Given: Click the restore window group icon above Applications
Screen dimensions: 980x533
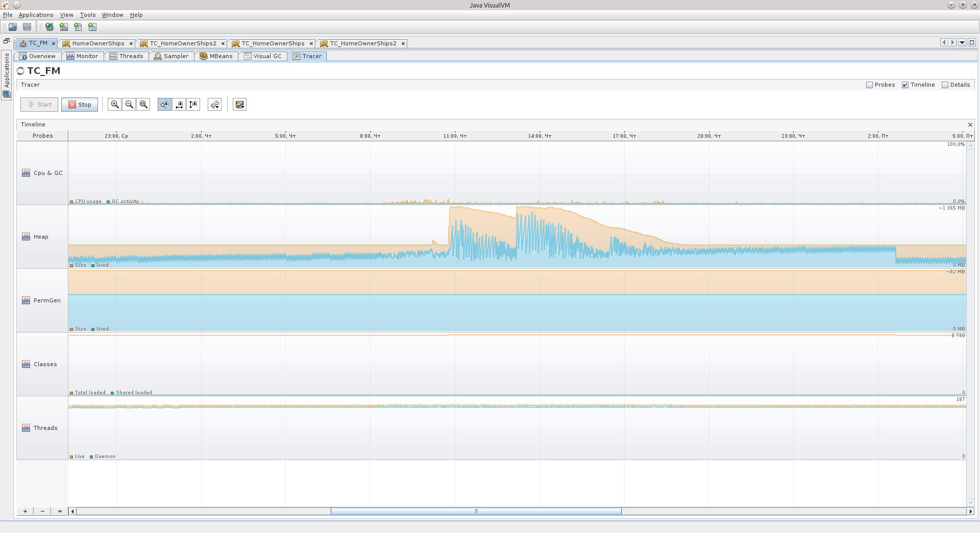Looking at the screenshot, I should coord(6,41).
